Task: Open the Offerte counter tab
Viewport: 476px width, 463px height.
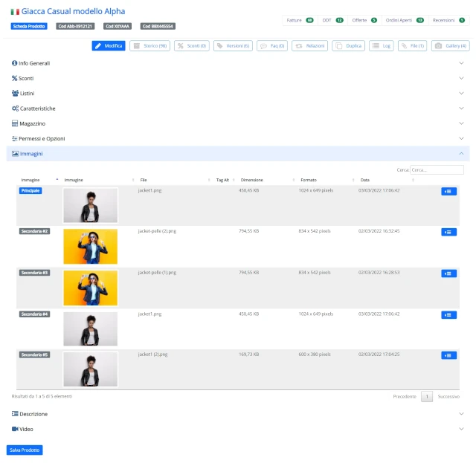Action: pos(364,20)
